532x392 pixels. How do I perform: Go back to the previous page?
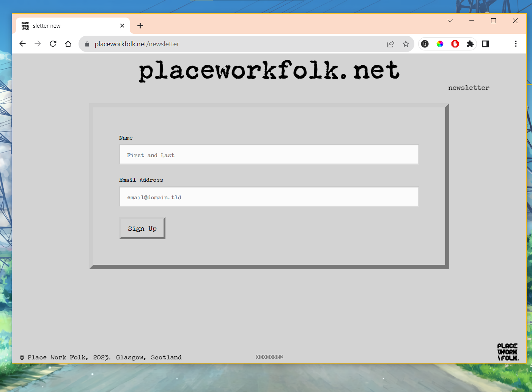(23, 44)
